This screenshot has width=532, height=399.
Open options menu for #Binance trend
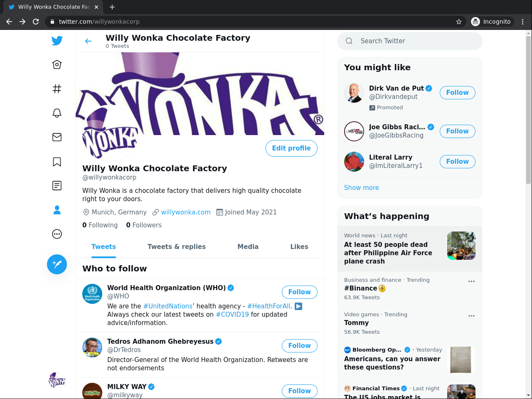[471, 281]
